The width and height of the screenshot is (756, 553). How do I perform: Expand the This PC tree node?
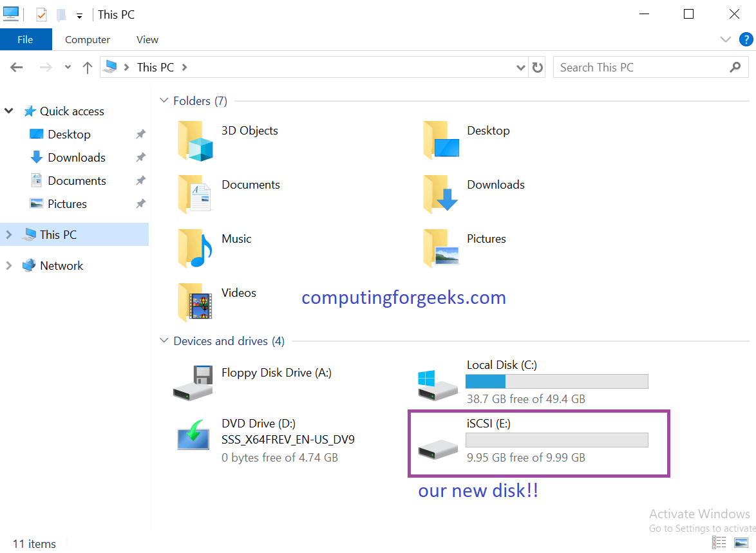coord(8,235)
